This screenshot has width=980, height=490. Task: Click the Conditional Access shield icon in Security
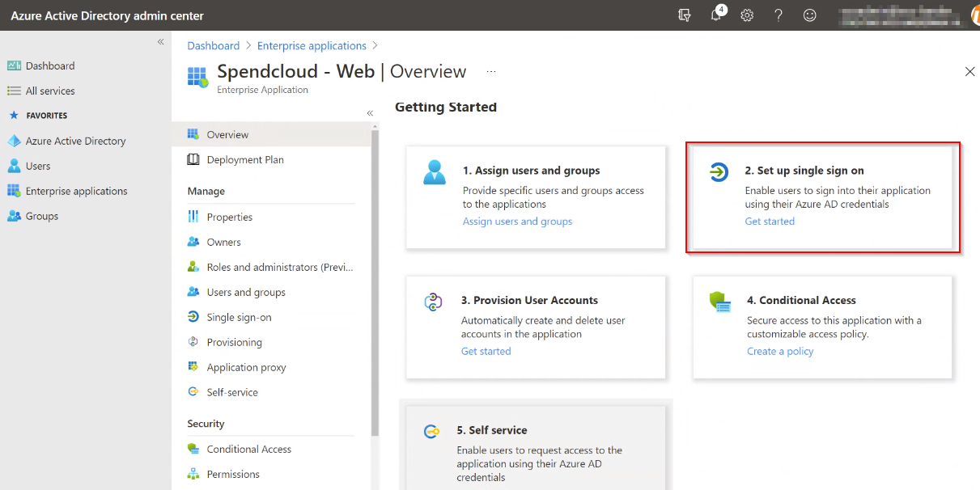click(x=193, y=449)
